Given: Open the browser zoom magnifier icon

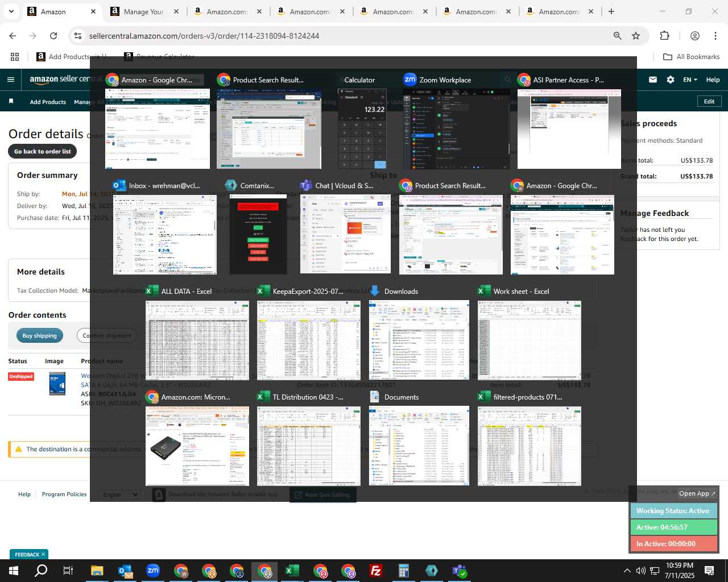Looking at the screenshot, I should click(x=617, y=36).
